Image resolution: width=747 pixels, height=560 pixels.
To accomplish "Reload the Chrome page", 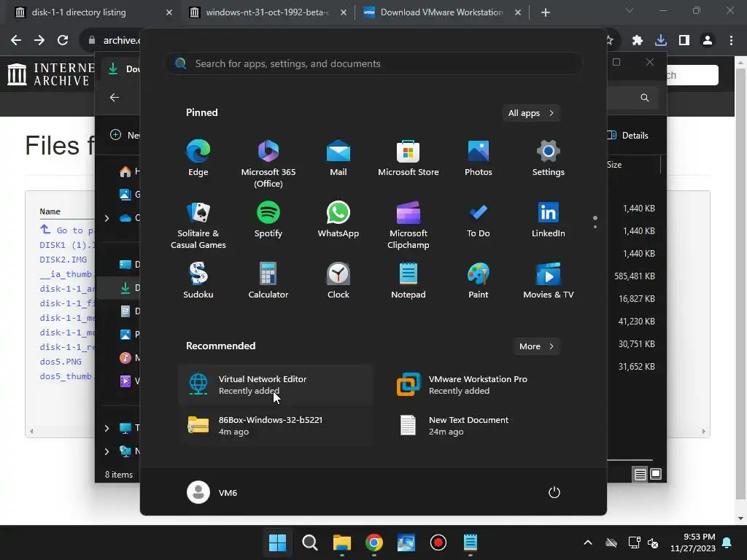I will (63, 41).
